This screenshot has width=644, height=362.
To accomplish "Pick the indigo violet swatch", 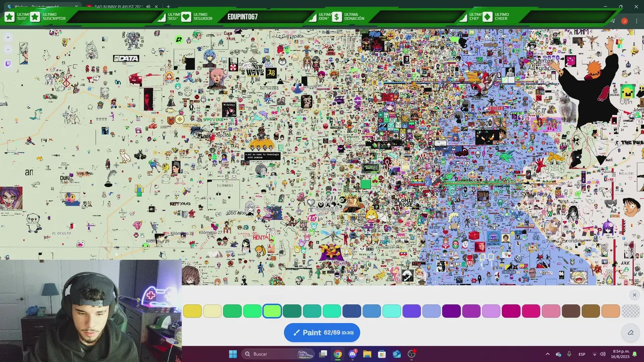I will click(x=412, y=311).
